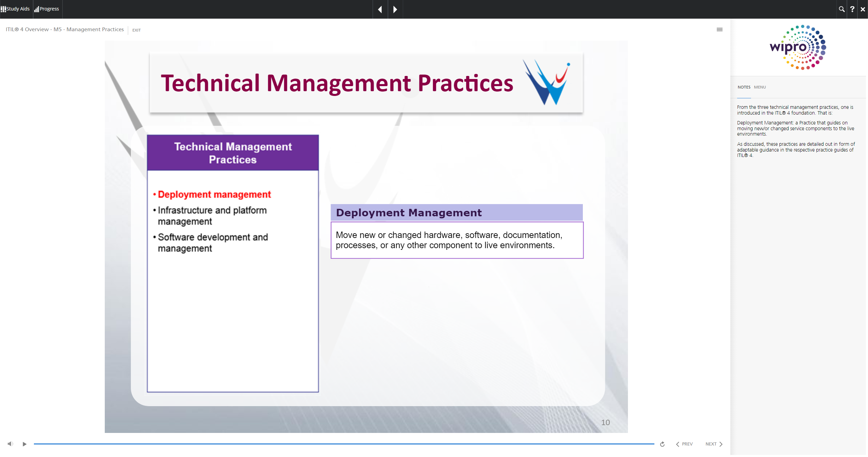Viewport: 868px width, 457px height.
Task: Open help via question mark icon
Action: [852, 9]
